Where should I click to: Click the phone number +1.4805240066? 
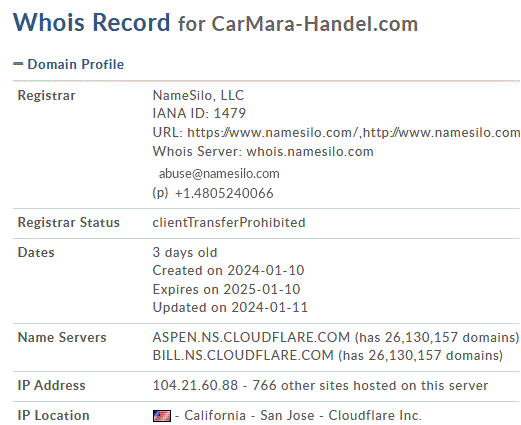224,193
